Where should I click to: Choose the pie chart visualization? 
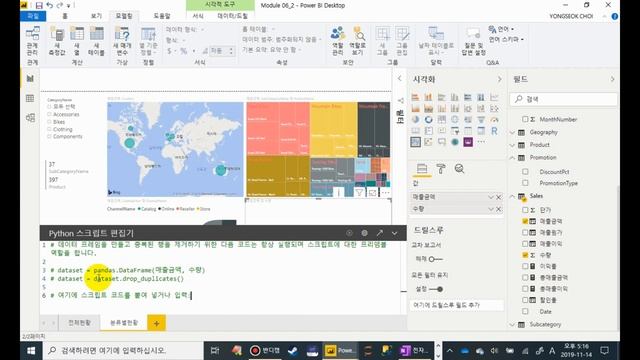pos(416,120)
